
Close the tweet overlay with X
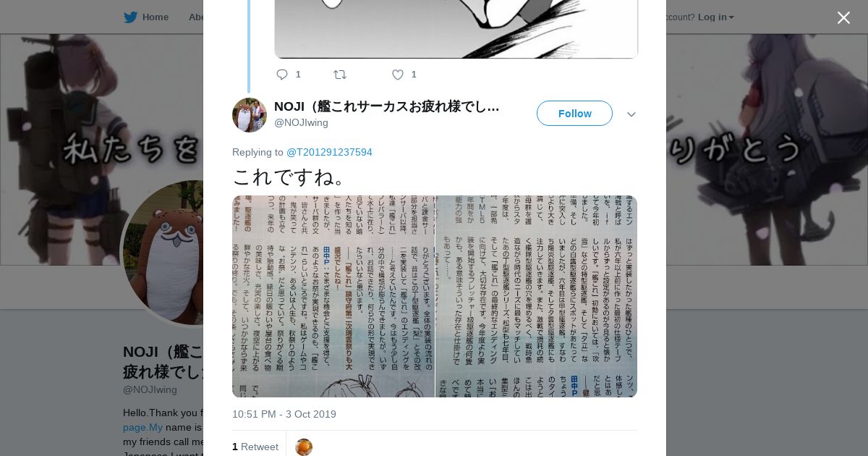coord(843,17)
